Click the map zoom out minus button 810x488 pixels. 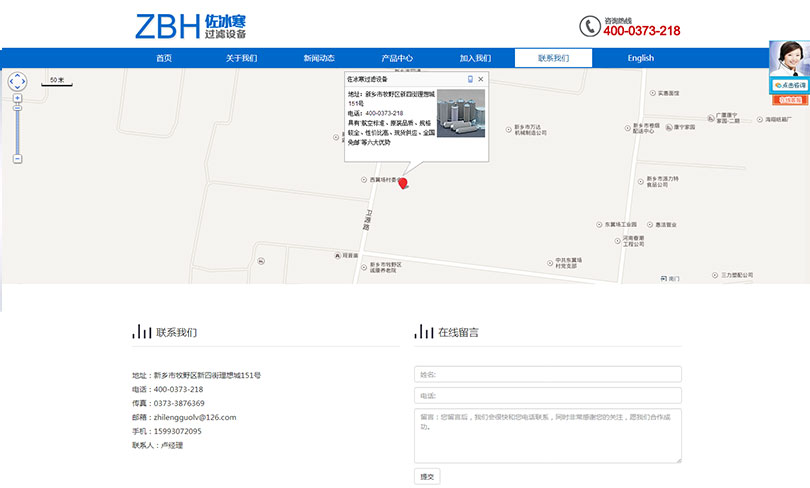pyautogui.click(x=17, y=159)
